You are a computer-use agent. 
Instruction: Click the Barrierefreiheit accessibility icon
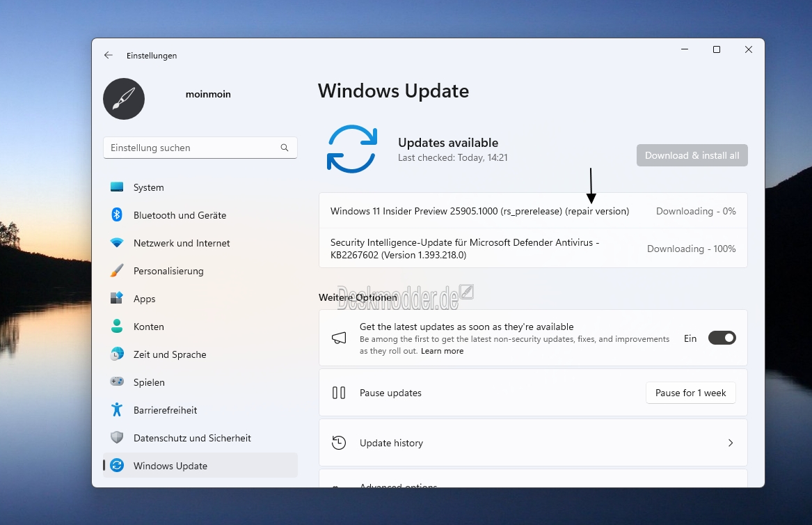(x=117, y=409)
